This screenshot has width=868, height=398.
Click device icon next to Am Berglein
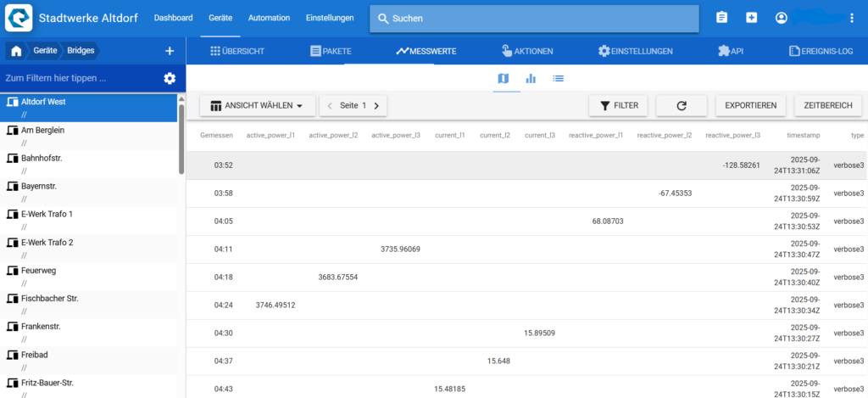tap(12, 131)
